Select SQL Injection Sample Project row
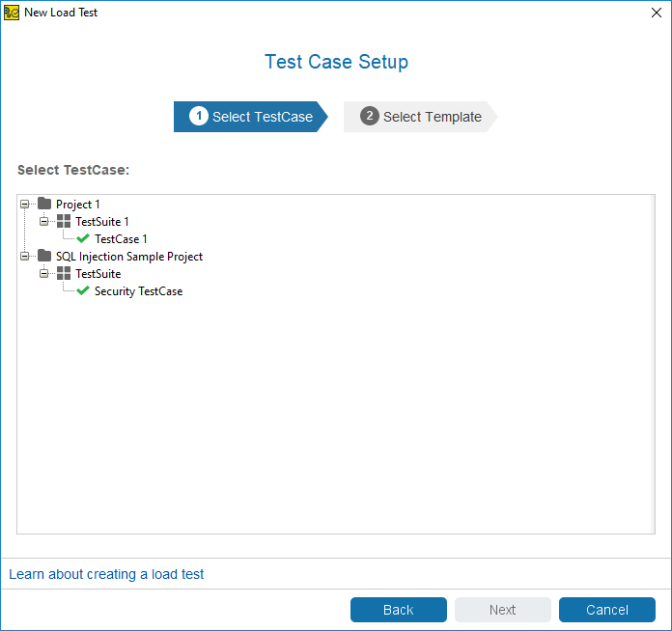The width and height of the screenshot is (672, 631). pos(129,257)
